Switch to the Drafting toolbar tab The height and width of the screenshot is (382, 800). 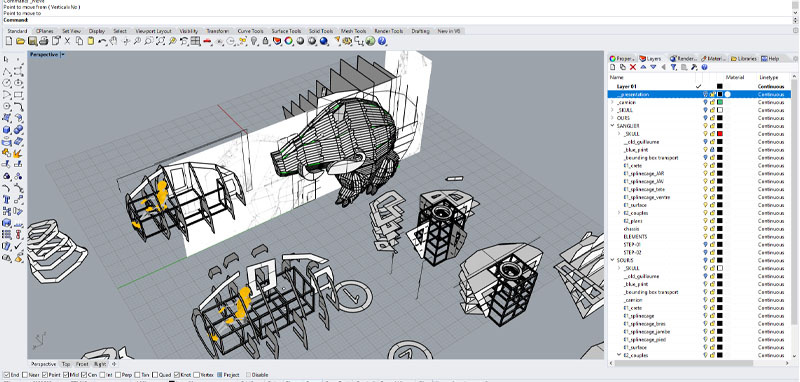coord(420,31)
